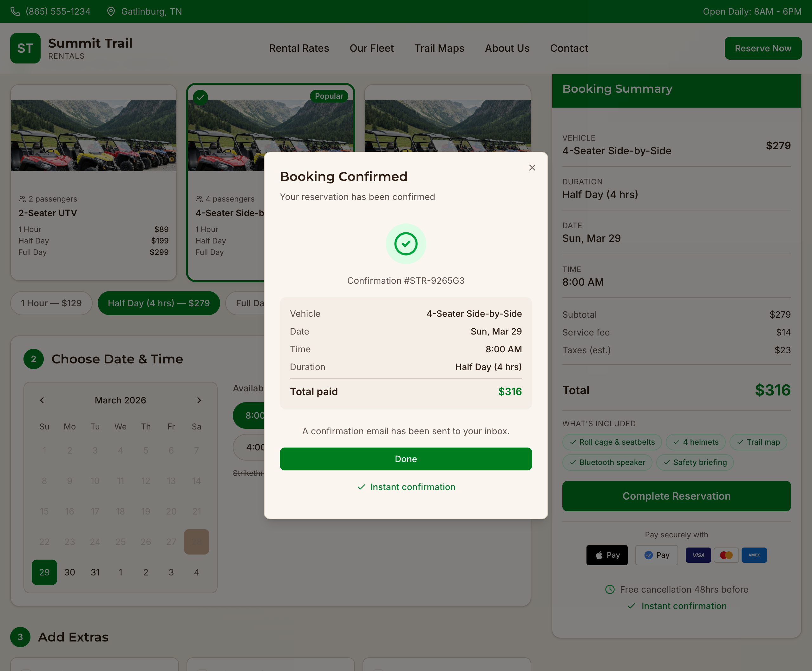
Task: Click the phone icon in the top bar
Action: coord(16,12)
